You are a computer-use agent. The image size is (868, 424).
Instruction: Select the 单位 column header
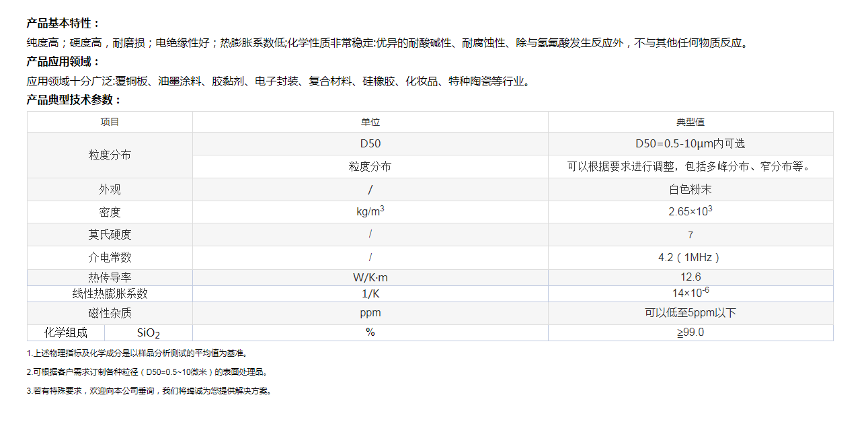pos(370,122)
